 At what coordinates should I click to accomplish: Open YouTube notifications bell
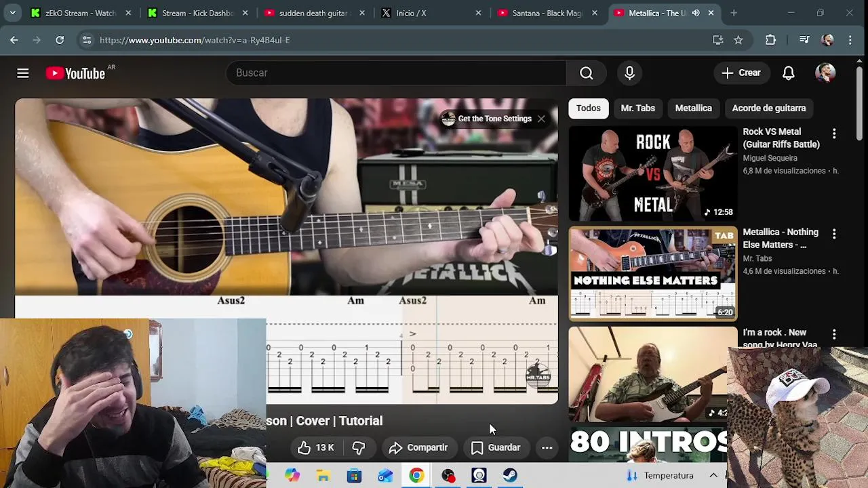click(x=788, y=73)
